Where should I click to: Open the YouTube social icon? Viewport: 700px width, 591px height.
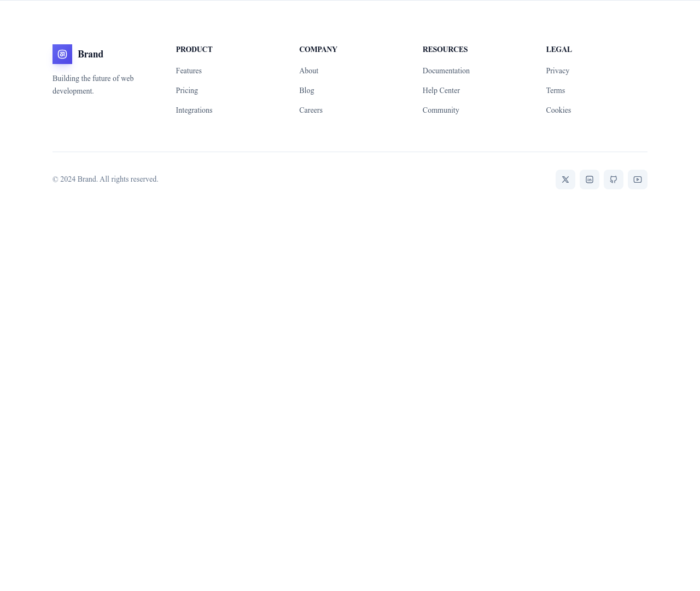pos(638,179)
